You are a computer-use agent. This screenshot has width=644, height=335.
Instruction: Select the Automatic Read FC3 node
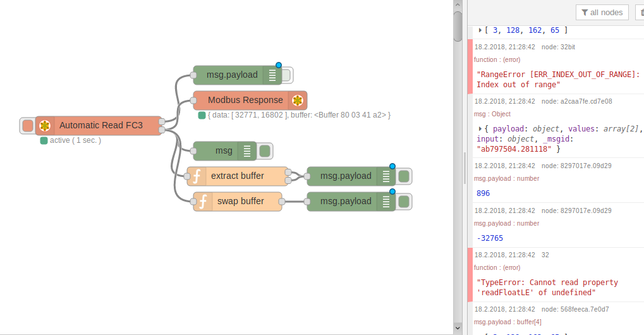coord(99,126)
